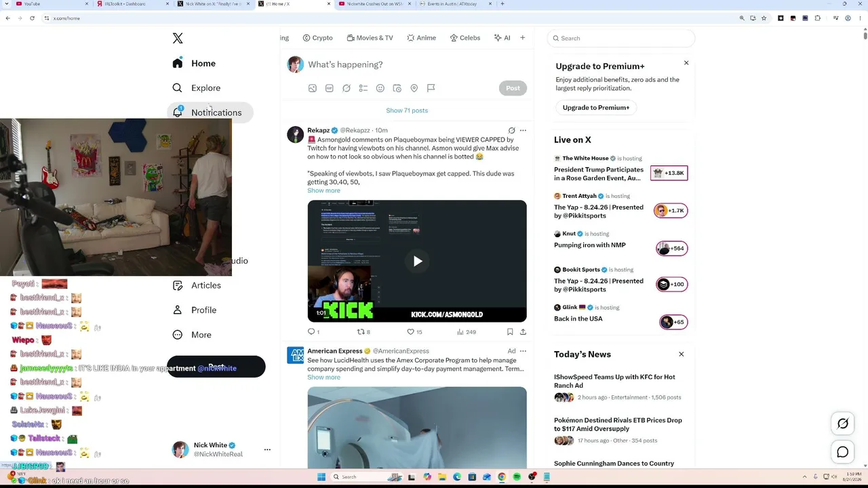Open the Windows Start menu
The width and height of the screenshot is (868, 488).
pyautogui.click(x=321, y=477)
